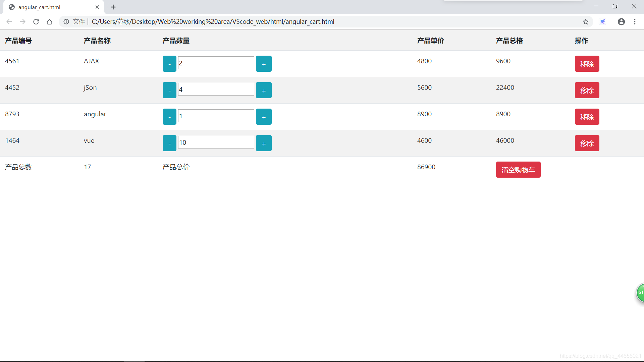Open Chrome three-dot menu
Image resolution: width=644 pixels, height=362 pixels.
[635, 22]
